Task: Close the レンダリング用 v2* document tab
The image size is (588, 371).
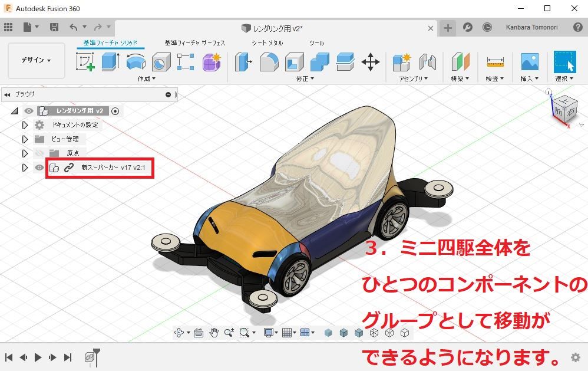Action: point(431,28)
